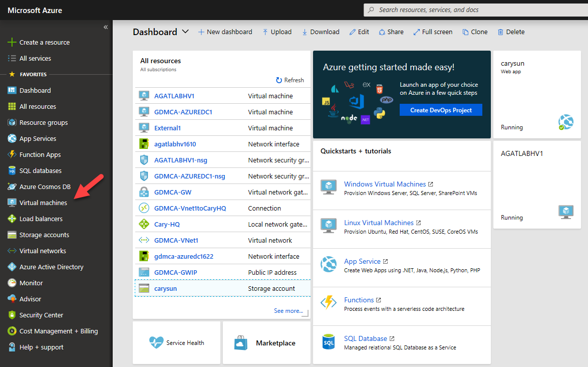This screenshot has width=588, height=367.
Task: Click the Create DevOps Project button
Action: coord(441,110)
